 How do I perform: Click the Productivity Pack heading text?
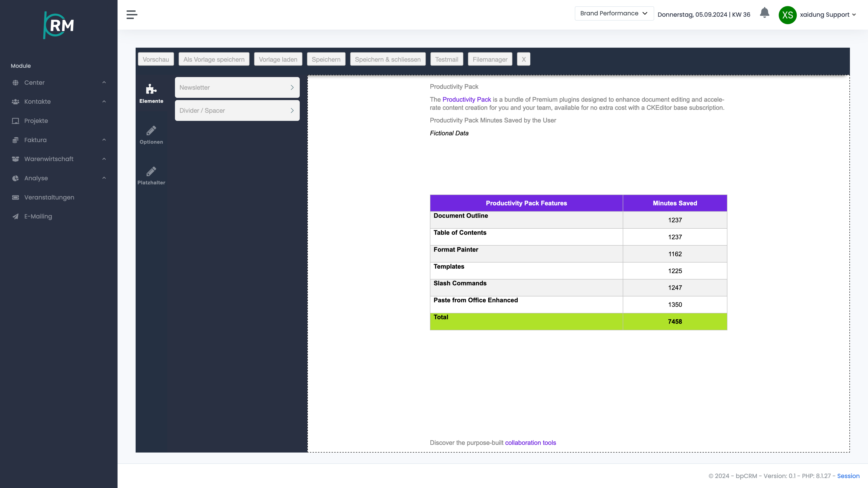[454, 87]
